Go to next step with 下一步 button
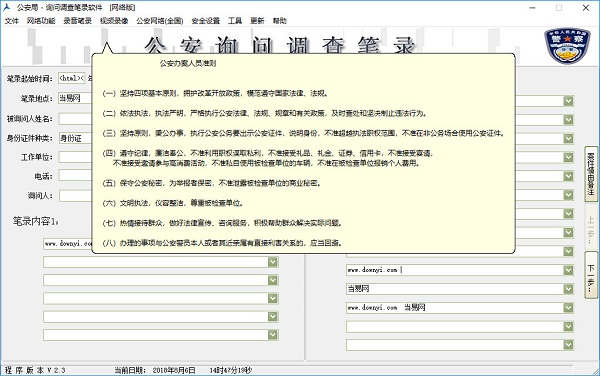This screenshot has width=600, height=376. (591, 275)
